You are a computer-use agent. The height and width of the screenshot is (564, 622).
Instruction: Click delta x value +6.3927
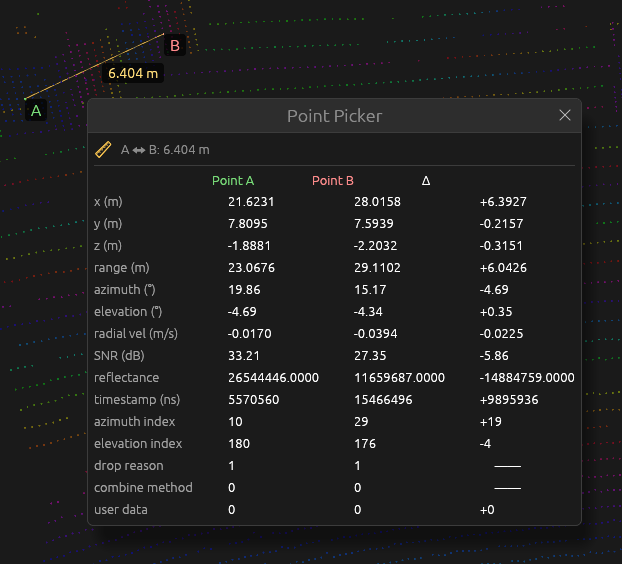(x=503, y=202)
